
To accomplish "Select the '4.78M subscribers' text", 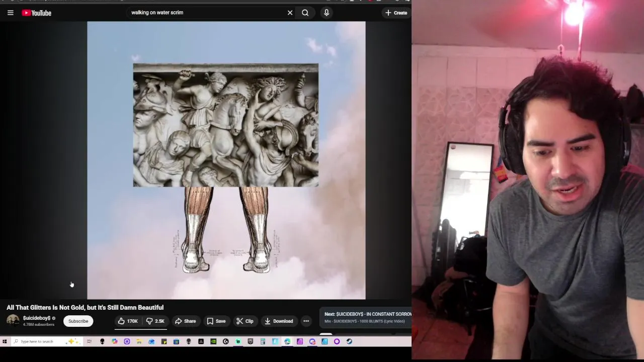I will click(x=38, y=325).
